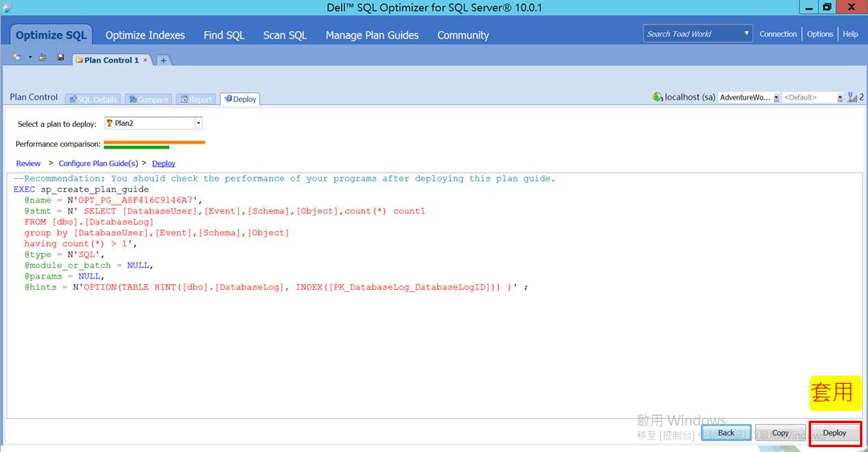
Task: Switch to Plan Control 1 tab
Action: [112, 60]
